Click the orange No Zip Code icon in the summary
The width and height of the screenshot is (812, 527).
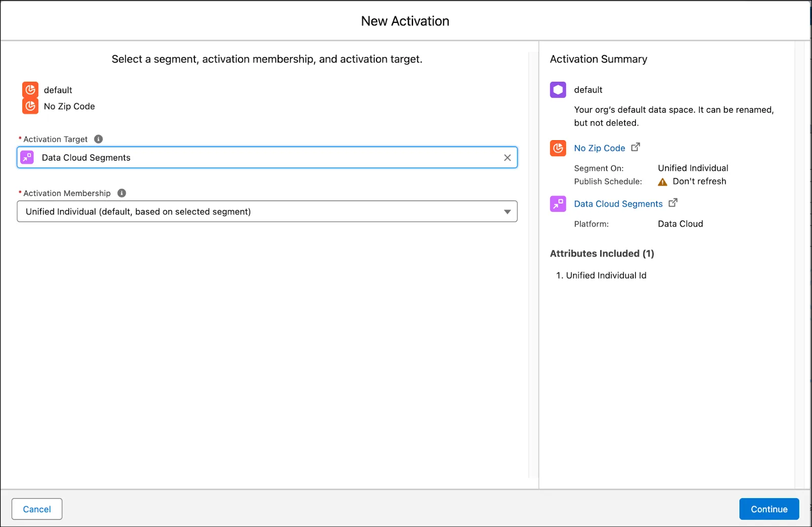pyautogui.click(x=558, y=148)
